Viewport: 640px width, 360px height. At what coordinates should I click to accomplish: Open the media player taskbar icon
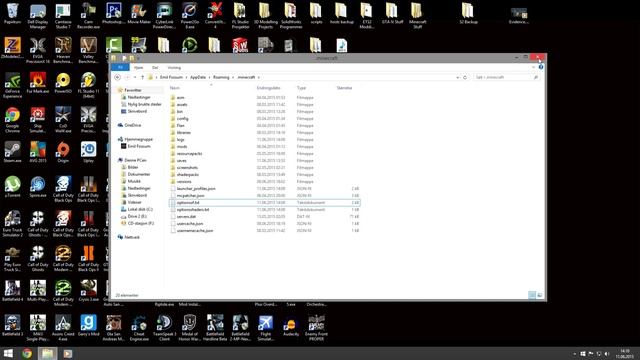(x=67, y=353)
